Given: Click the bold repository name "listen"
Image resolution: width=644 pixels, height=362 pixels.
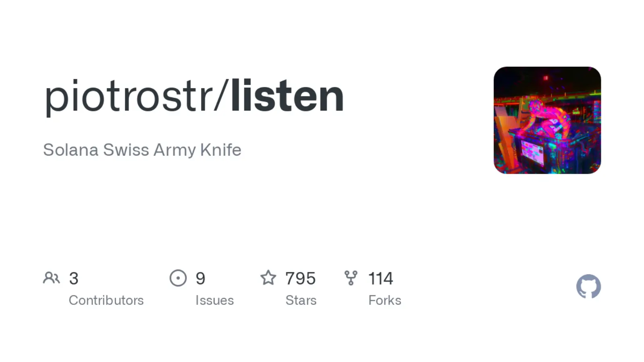Looking at the screenshot, I should (287, 97).
